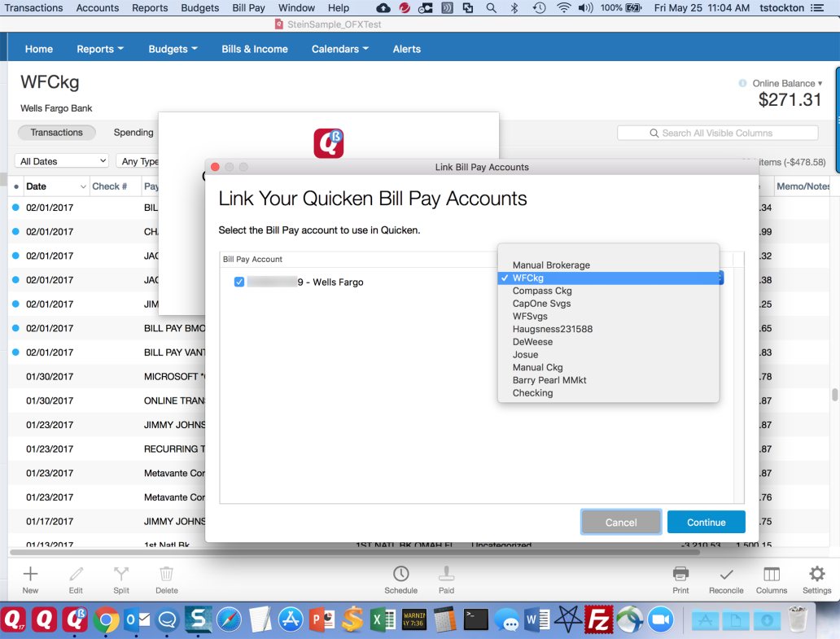Click the Split transaction icon
This screenshot has width=840, height=639.
click(121, 574)
